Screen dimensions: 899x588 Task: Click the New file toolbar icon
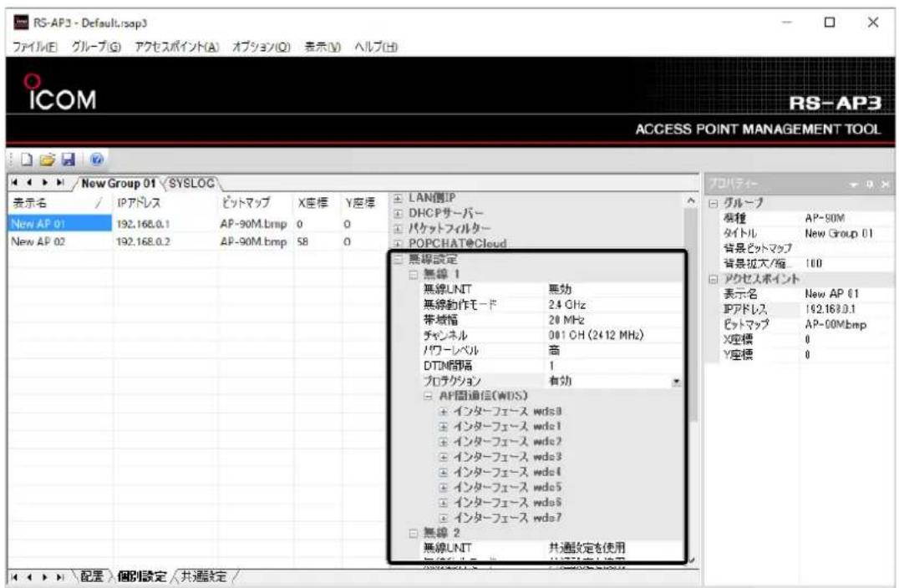pyautogui.click(x=27, y=160)
